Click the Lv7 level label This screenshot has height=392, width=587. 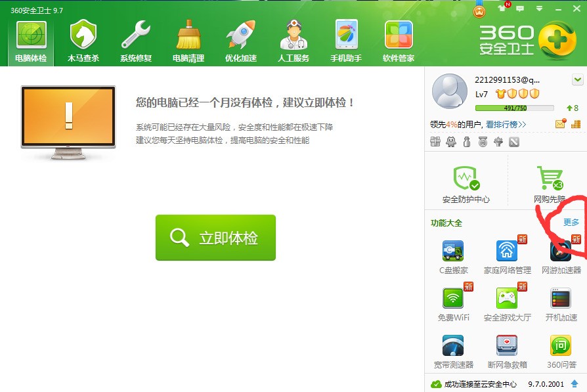[x=481, y=94]
